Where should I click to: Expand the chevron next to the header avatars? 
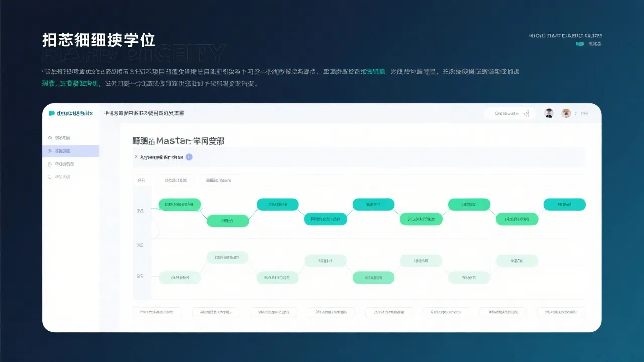click(576, 113)
